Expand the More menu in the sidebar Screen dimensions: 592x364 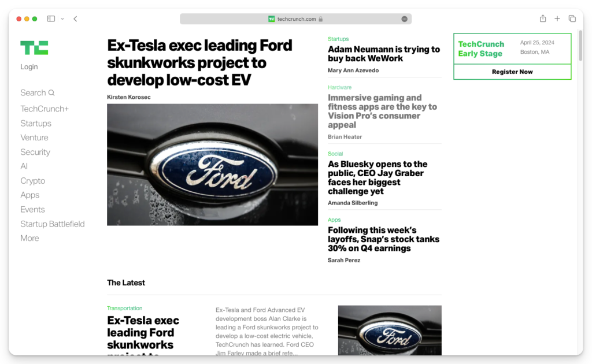(29, 238)
